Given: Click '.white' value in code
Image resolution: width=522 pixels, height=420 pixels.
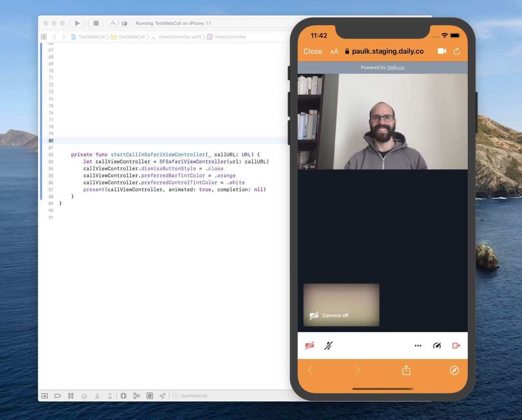Looking at the screenshot, I should [x=236, y=183].
